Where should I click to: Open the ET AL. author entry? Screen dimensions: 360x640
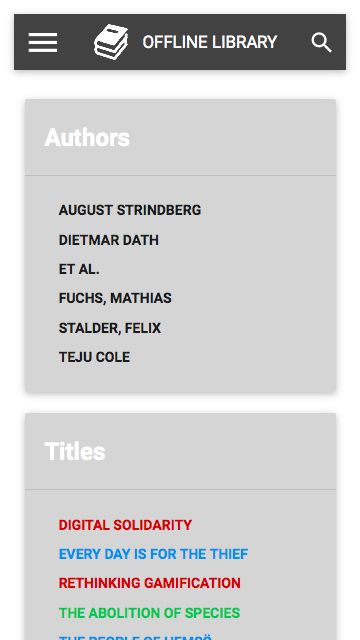pyautogui.click(x=79, y=269)
